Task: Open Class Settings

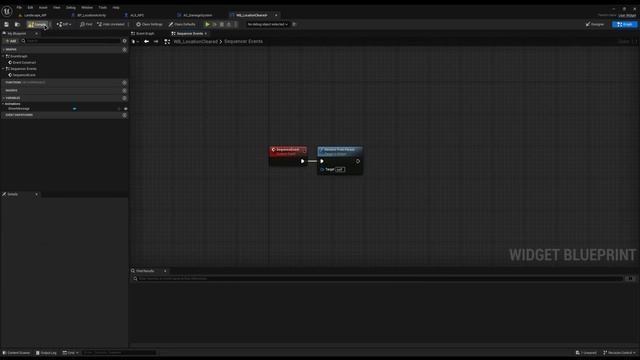Action: 149,24
